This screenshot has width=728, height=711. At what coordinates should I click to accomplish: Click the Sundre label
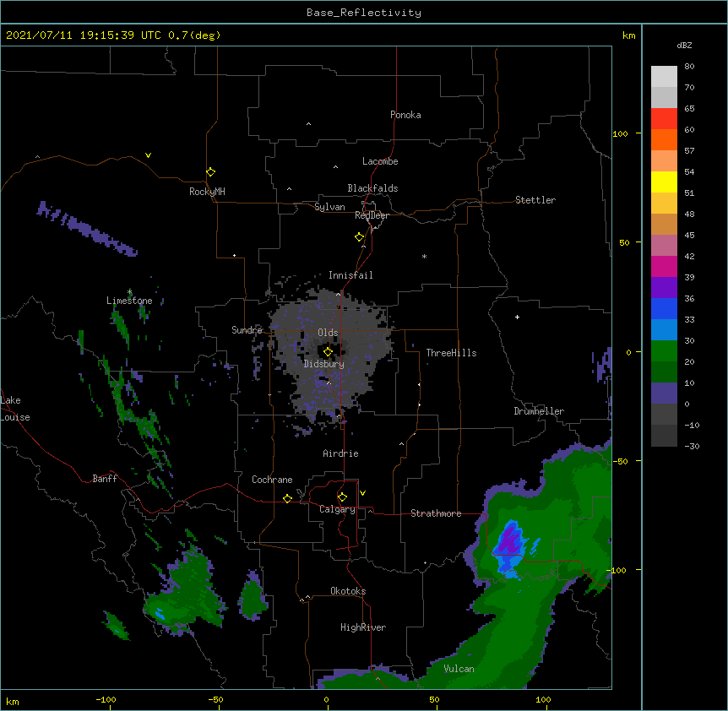pyautogui.click(x=247, y=330)
